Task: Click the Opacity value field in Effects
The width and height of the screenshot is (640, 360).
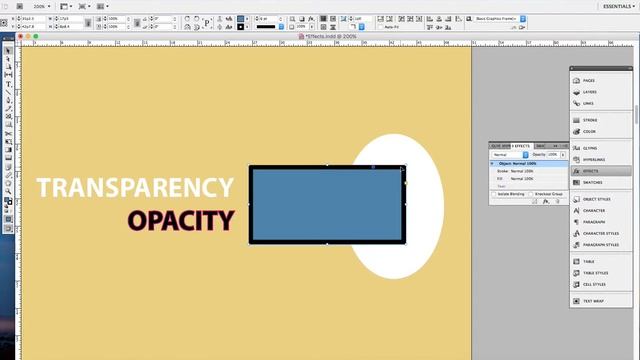Action: [x=553, y=155]
